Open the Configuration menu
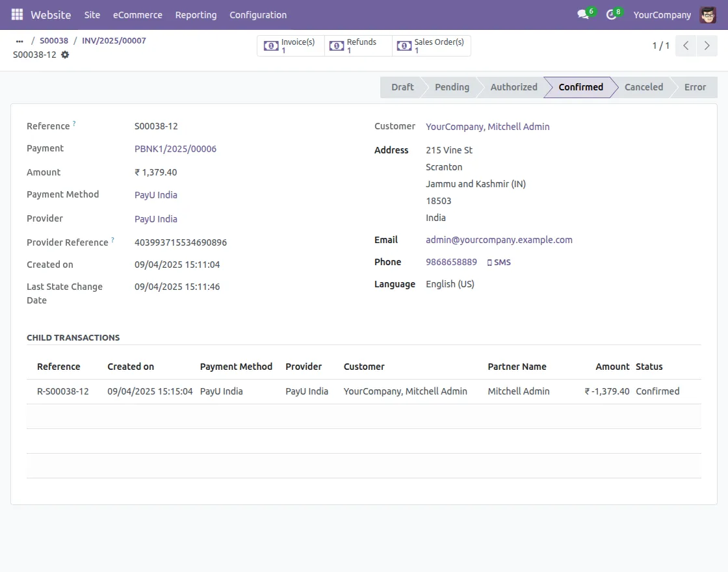The height and width of the screenshot is (572, 728). [x=258, y=14]
